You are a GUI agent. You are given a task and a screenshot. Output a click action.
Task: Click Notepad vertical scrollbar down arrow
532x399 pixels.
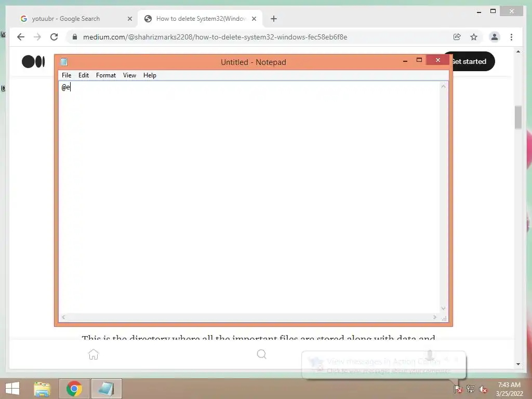pos(443,309)
